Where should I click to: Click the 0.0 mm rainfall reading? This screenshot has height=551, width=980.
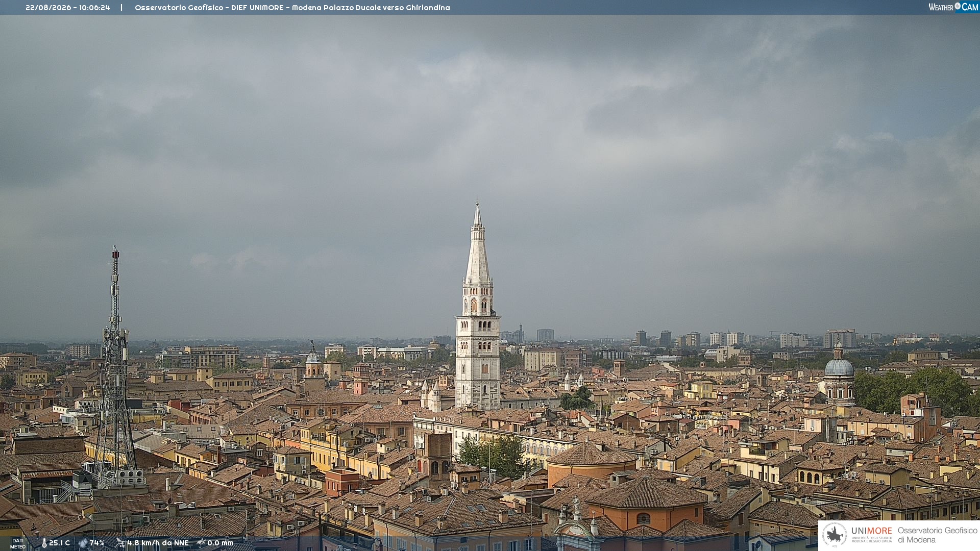220,543
